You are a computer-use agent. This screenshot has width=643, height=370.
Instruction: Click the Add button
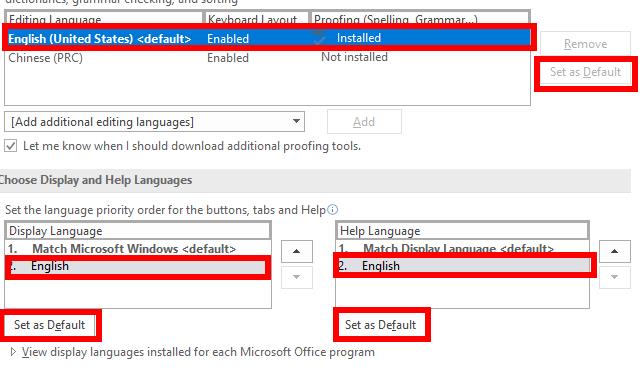(364, 122)
